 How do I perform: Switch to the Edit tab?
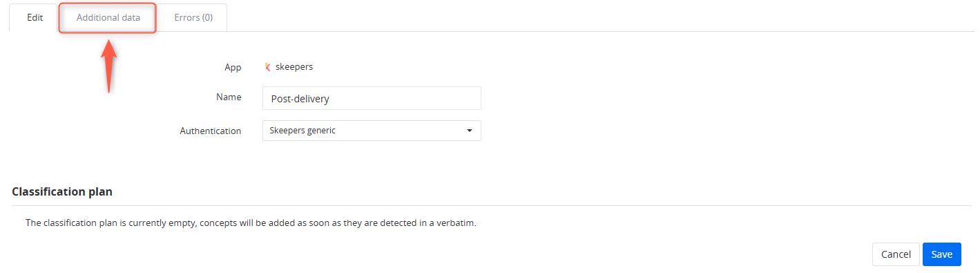pyautogui.click(x=34, y=18)
